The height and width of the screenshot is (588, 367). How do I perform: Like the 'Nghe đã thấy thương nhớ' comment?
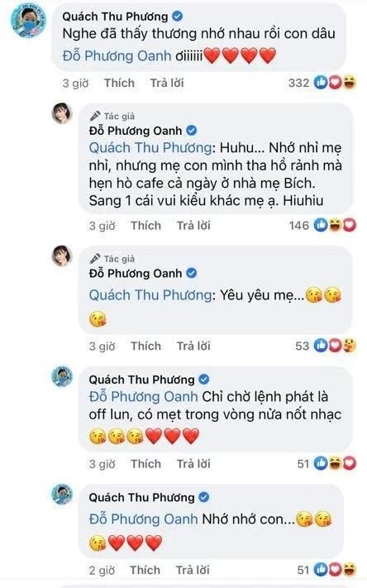[x=119, y=83]
